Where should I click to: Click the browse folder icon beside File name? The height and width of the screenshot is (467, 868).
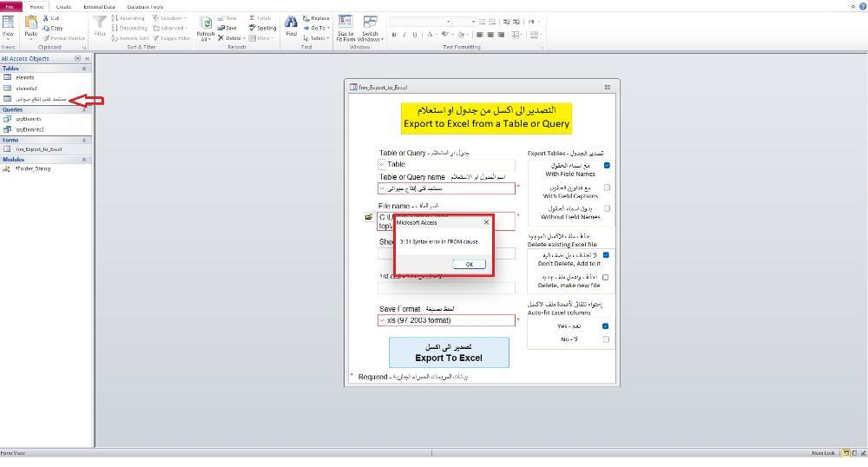369,217
